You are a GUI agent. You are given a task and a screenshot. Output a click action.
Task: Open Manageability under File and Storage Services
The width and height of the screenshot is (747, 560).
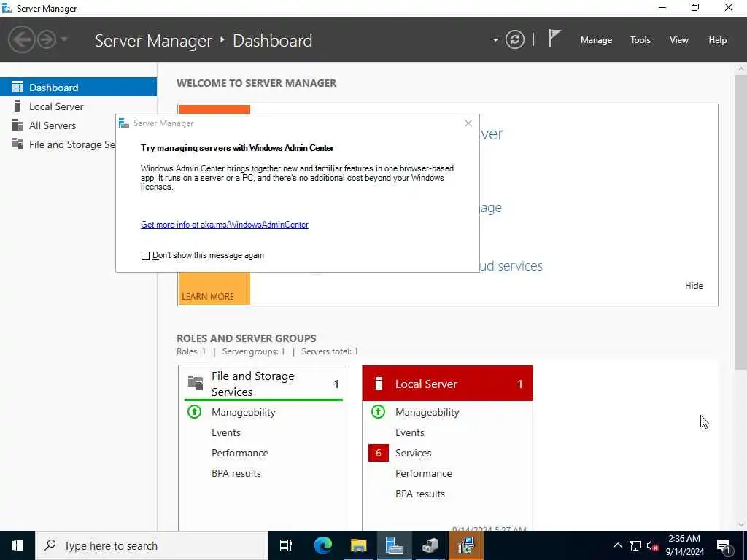click(x=244, y=413)
